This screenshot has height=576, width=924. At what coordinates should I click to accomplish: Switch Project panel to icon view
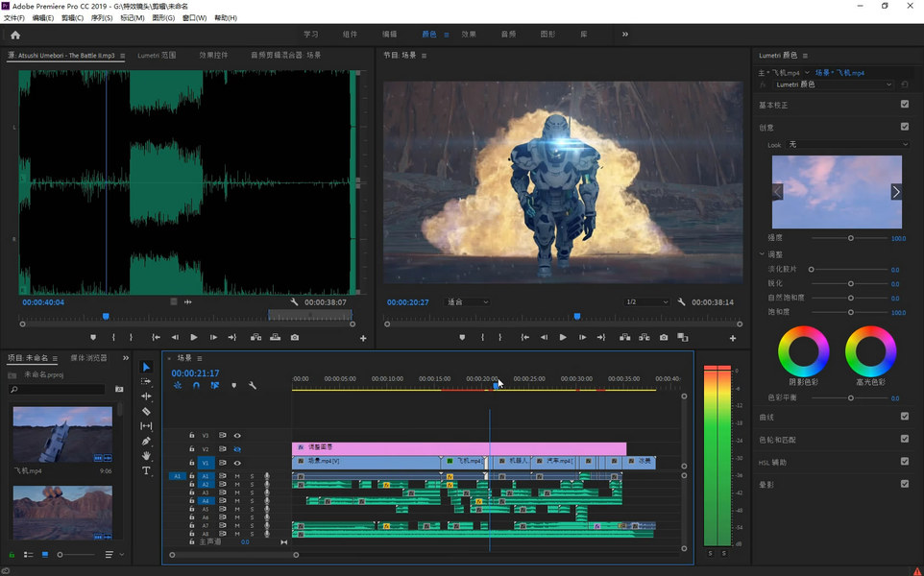pyautogui.click(x=45, y=555)
